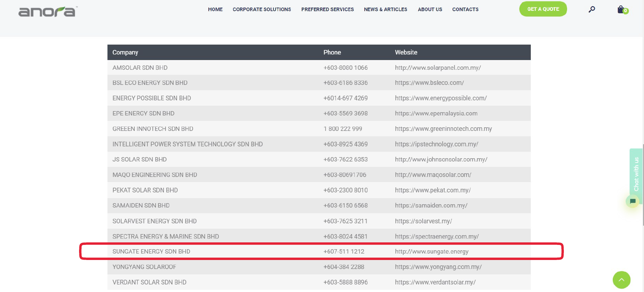The height and width of the screenshot is (292, 644).
Task: Open the site search magnifier icon
Action: click(x=592, y=9)
